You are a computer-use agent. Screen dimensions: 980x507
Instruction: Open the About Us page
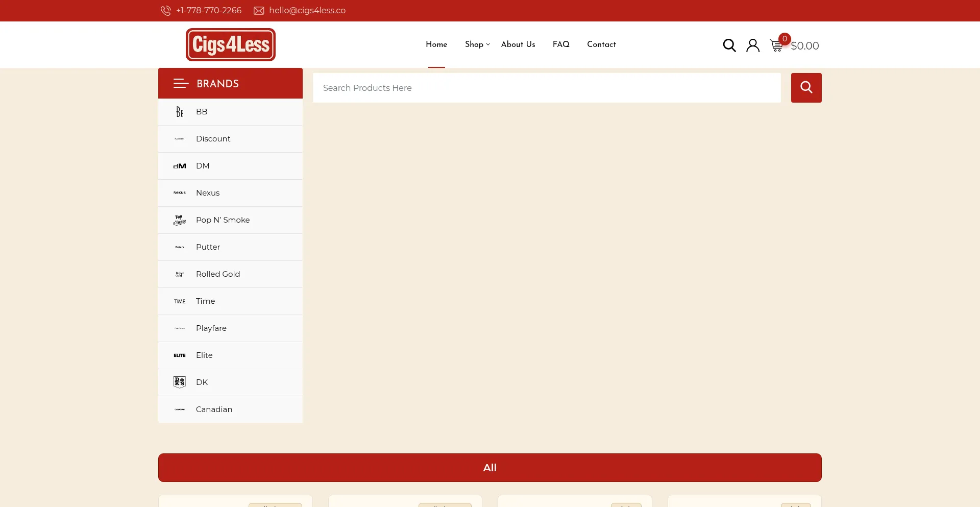(518, 44)
